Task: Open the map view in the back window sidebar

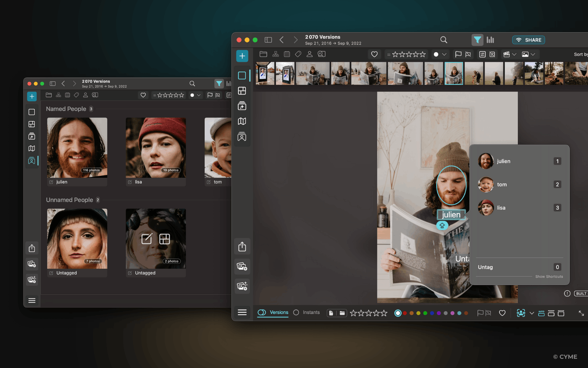Action: (32, 148)
